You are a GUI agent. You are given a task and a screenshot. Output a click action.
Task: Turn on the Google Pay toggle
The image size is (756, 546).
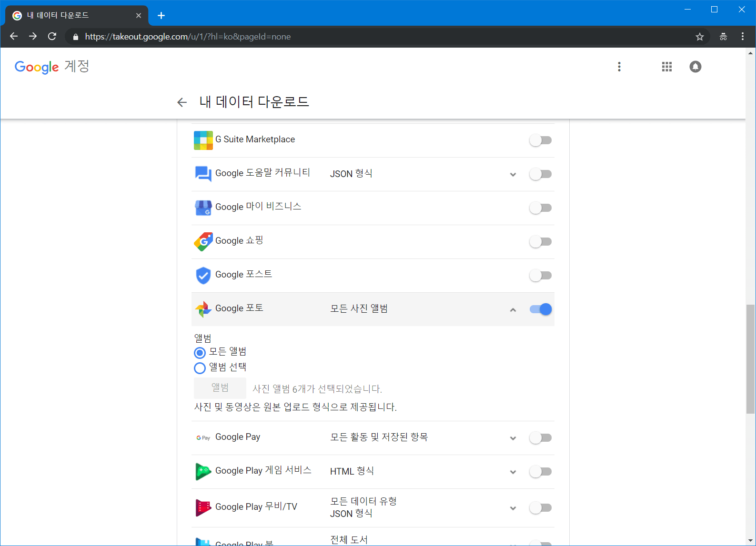coord(541,438)
